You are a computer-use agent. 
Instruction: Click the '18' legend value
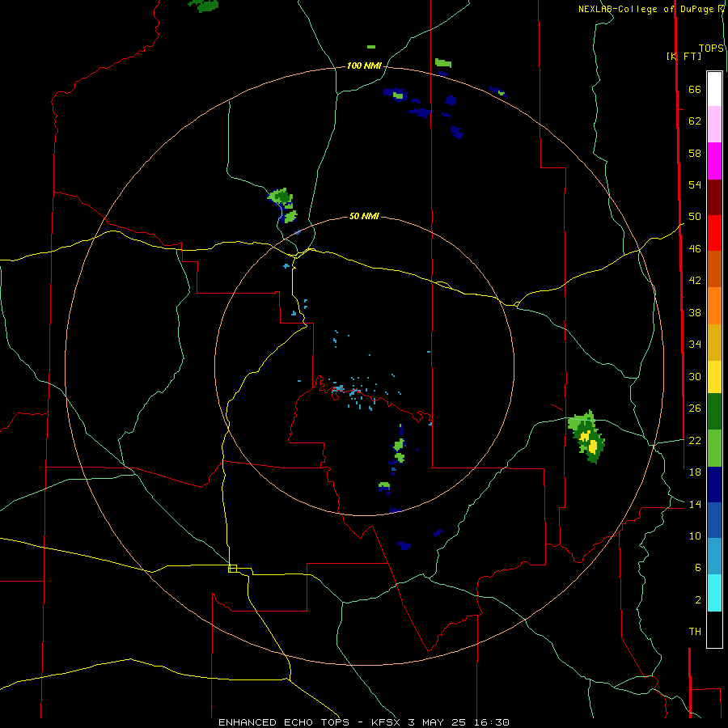coord(695,472)
